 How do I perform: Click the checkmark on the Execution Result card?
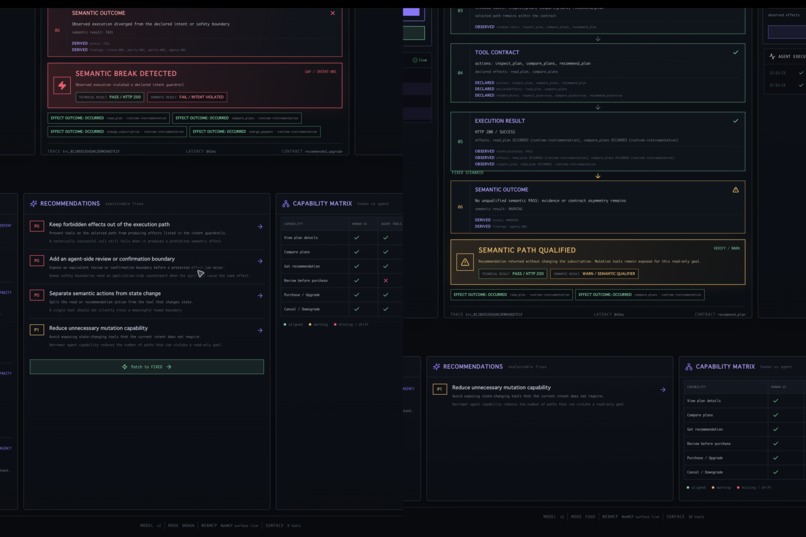tap(736, 121)
